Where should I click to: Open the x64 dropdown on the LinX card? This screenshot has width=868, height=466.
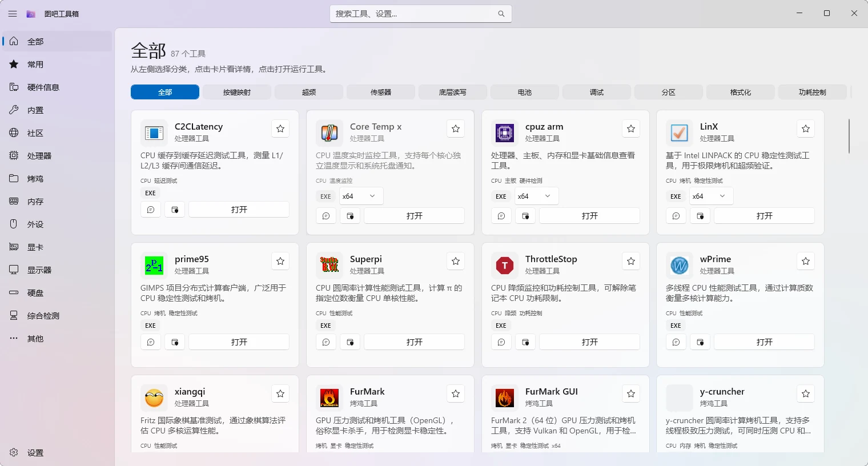711,196
